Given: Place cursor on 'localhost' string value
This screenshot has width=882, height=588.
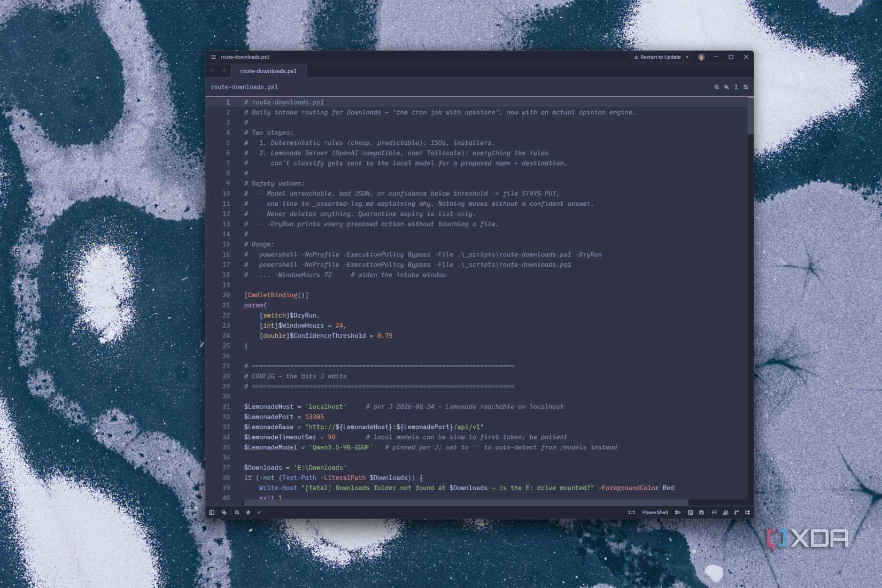Looking at the screenshot, I should pyautogui.click(x=326, y=407).
